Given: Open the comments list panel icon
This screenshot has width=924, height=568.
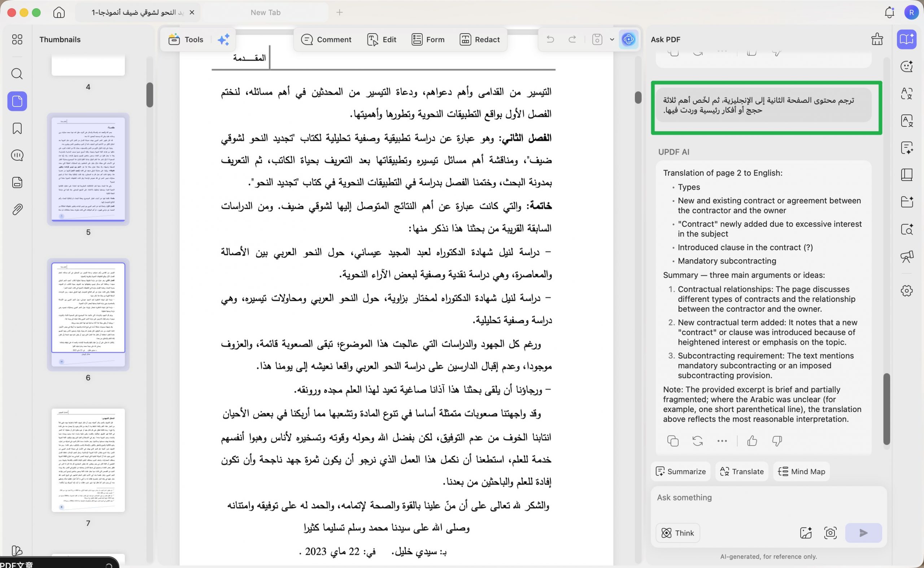Looking at the screenshot, I should (17, 155).
